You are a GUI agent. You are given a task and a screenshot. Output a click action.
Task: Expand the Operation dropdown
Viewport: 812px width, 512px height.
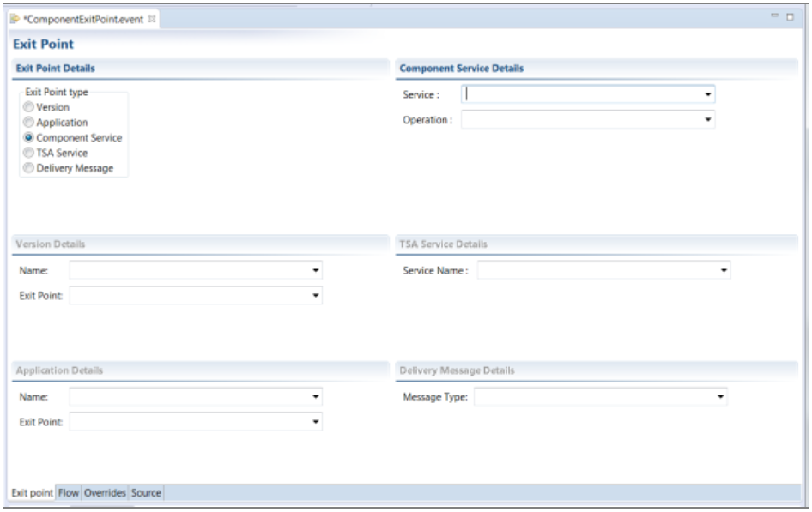coord(708,120)
